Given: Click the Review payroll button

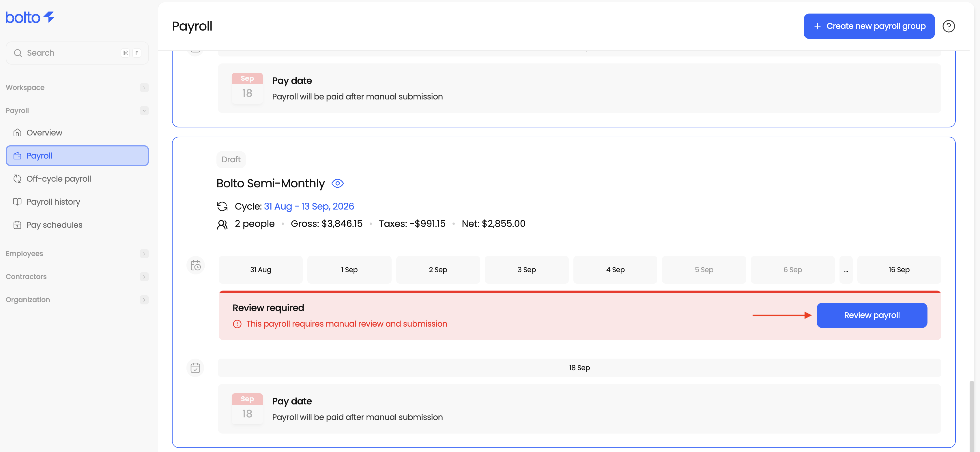Looking at the screenshot, I should [x=871, y=315].
